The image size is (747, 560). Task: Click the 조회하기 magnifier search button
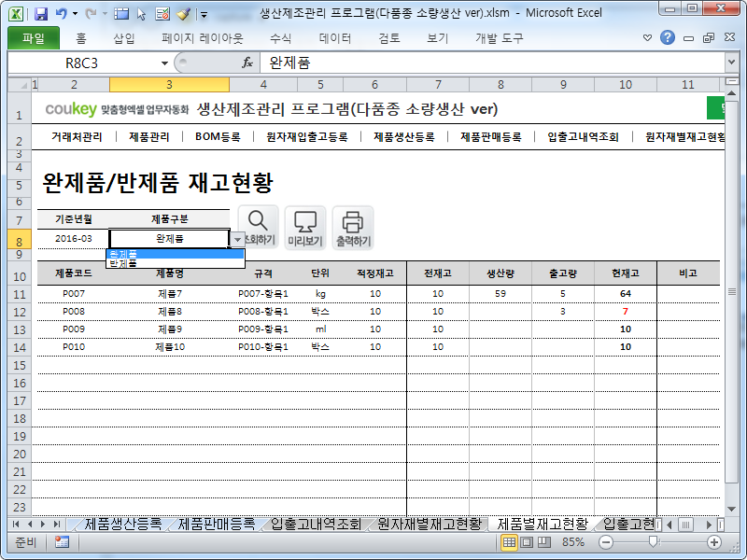click(x=258, y=227)
